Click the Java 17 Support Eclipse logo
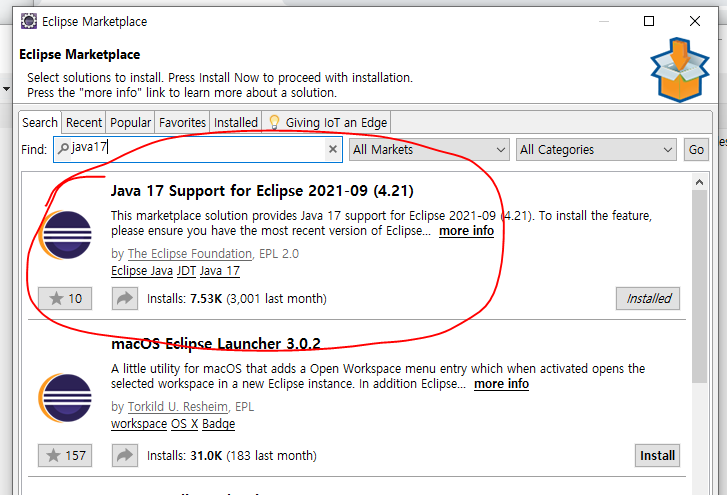 point(65,235)
